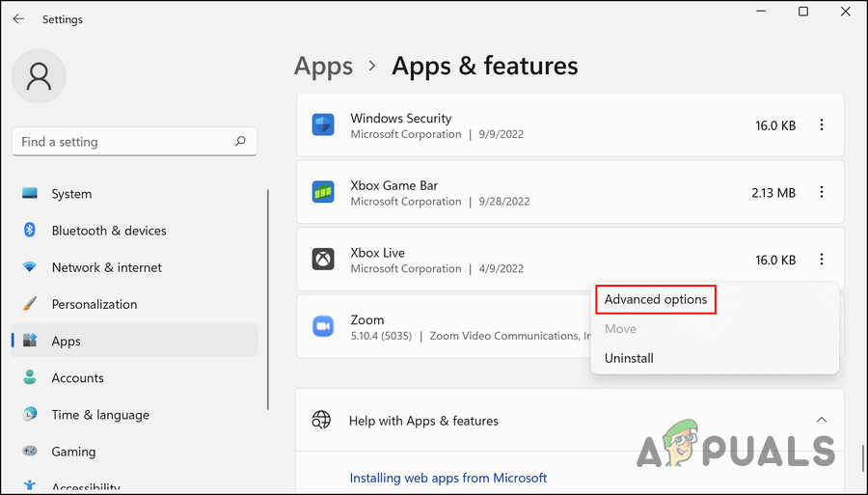This screenshot has width=868, height=495.
Task: Click the Accounts person icon
Action: click(x=29, y=377)
